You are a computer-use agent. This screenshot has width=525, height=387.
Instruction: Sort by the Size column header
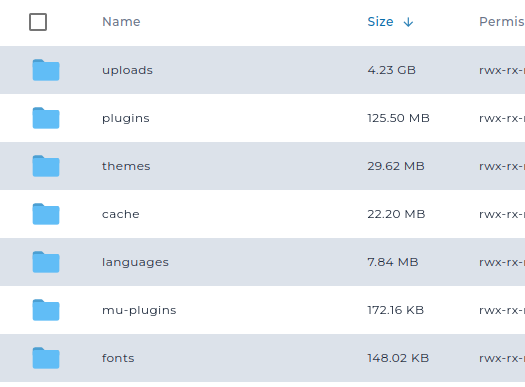(380, 22)
